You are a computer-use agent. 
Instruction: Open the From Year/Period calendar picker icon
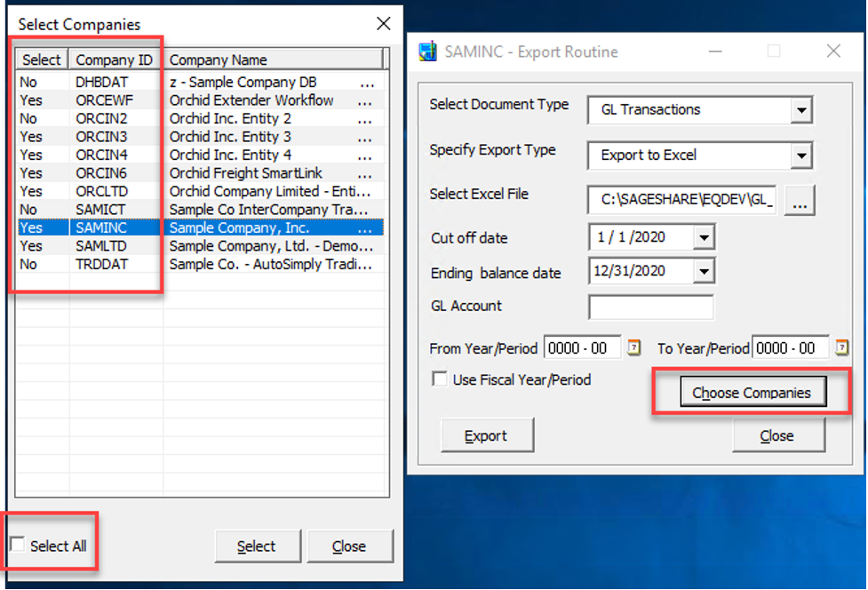[x=633, y=348]
